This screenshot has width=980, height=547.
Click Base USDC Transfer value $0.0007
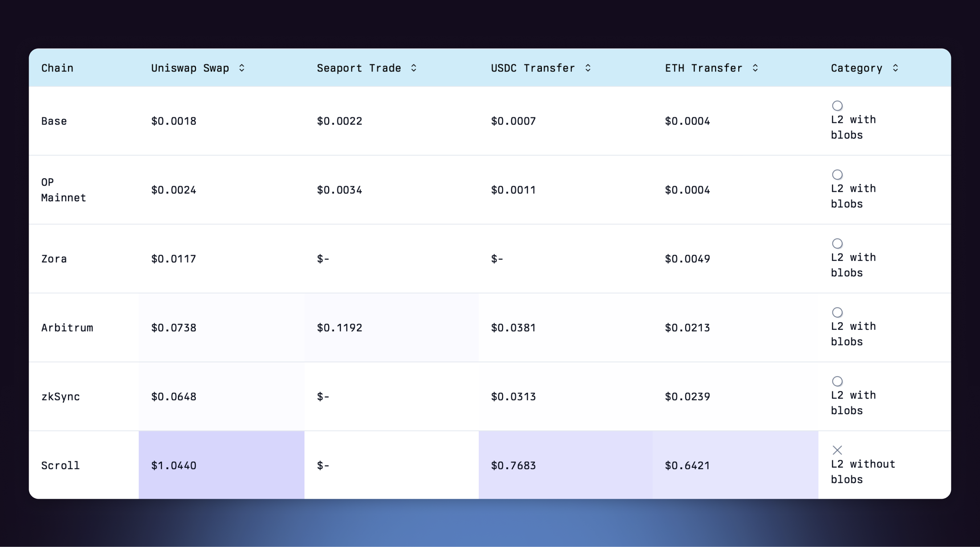coord(513,121)
